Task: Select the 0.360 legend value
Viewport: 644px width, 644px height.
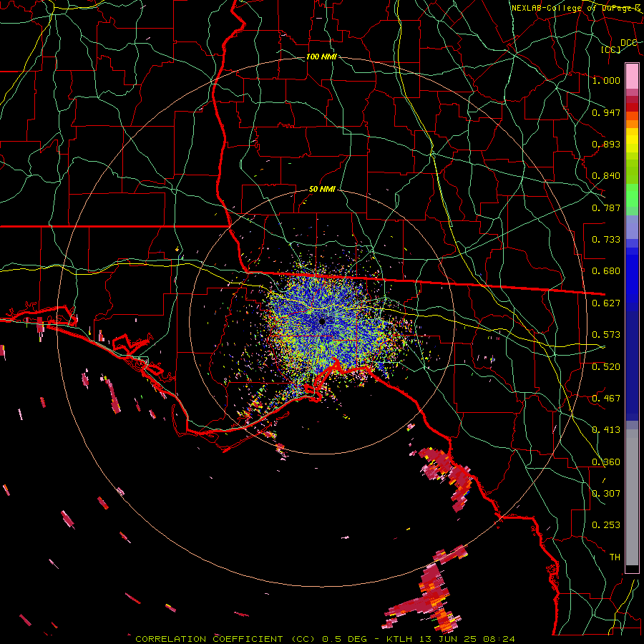Action: coord(606,462)
